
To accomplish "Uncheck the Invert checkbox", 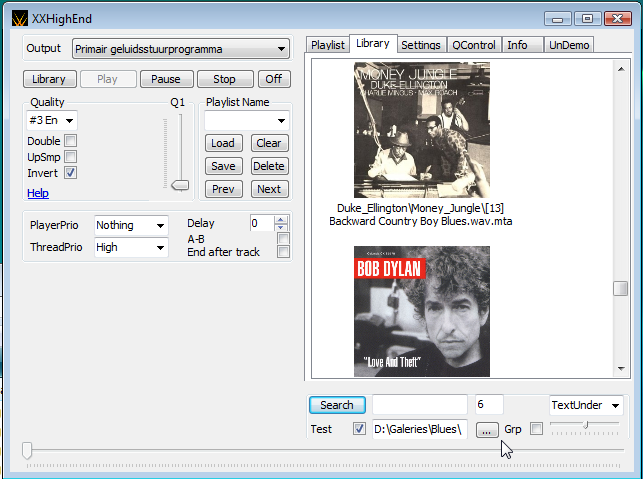I will pos(71,173).
